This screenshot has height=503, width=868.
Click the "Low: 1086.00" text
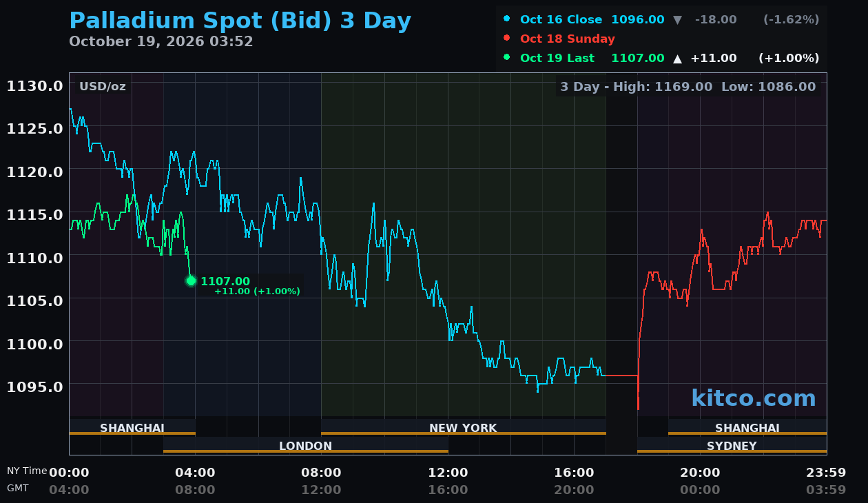click(x=768, y=87)
